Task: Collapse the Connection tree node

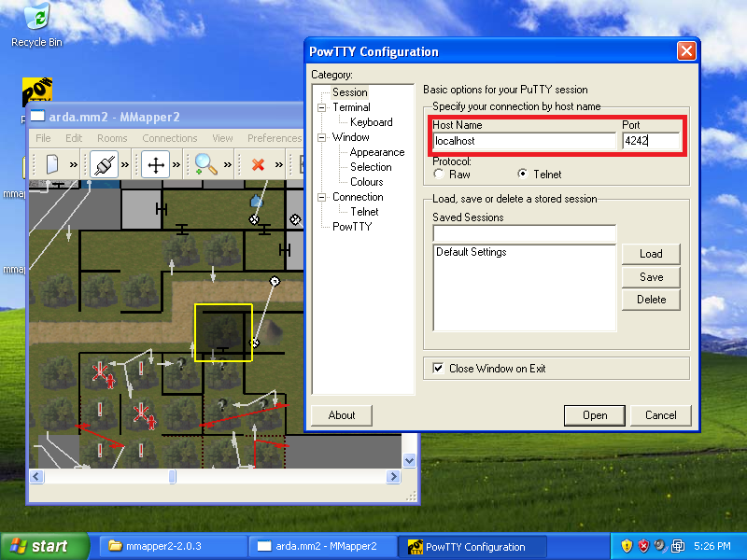Action: click(321, 197)
